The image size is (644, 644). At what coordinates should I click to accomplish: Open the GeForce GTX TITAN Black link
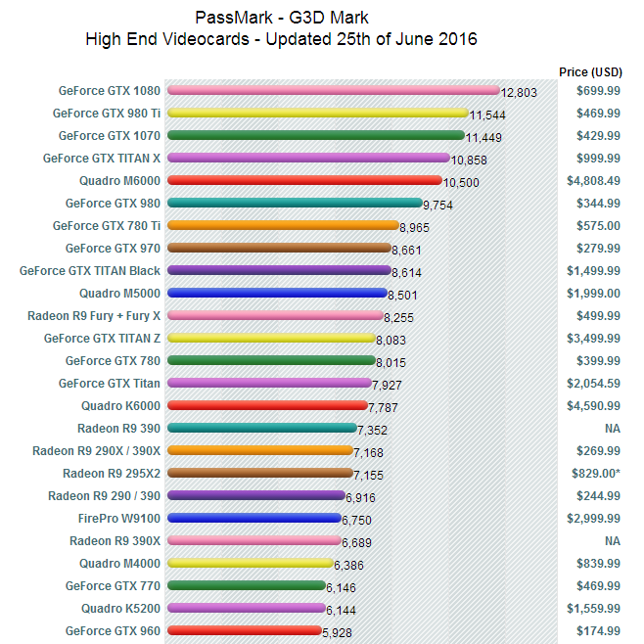pos(90,271)
